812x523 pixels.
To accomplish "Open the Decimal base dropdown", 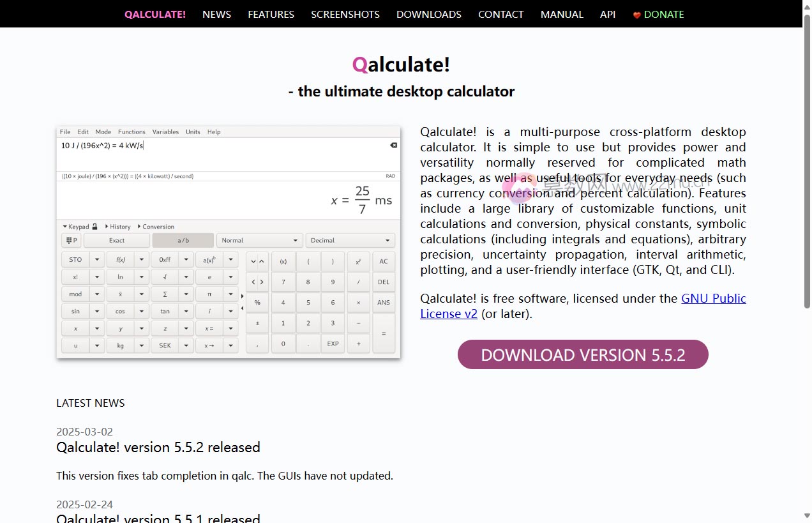I will (x=350, y=240).
